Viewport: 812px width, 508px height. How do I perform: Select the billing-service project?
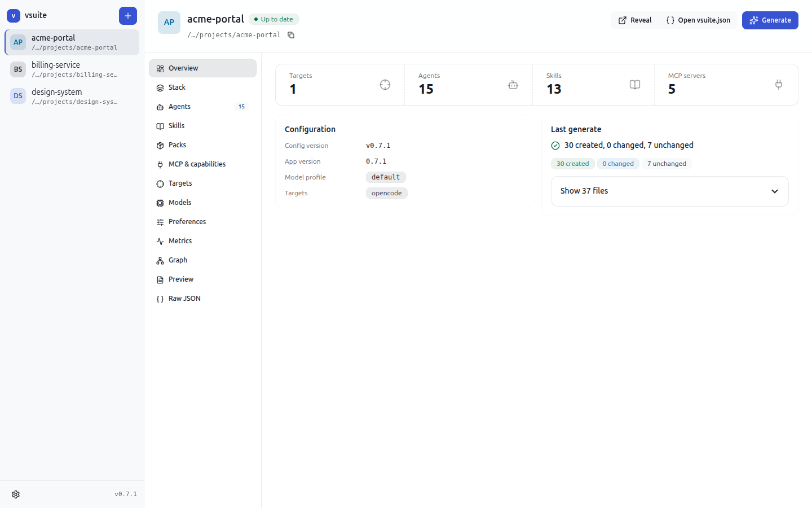tap(72, 69)
